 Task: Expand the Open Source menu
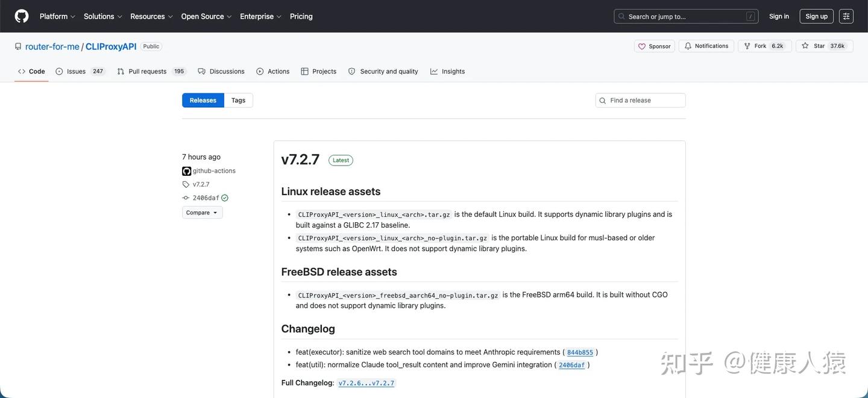tap(206, 16)
